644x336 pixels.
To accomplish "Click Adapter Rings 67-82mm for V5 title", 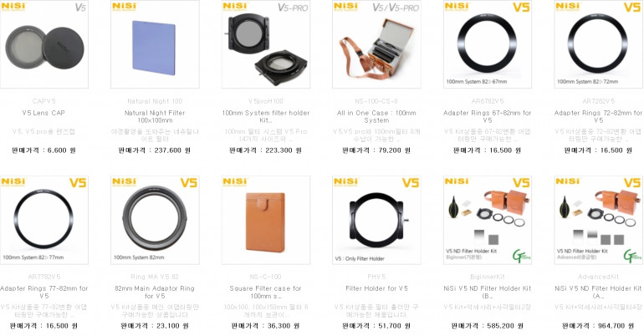I will click(x=488, y=116).
